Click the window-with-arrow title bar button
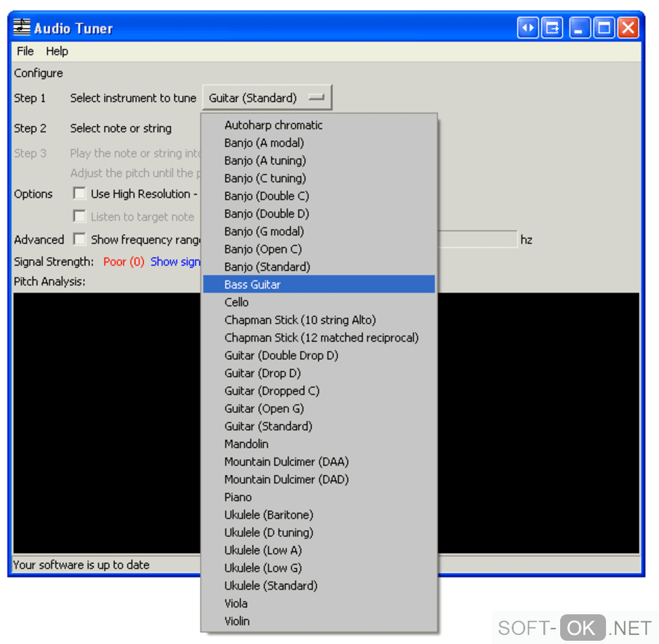Image resolution: width=659 pixels, height=644 pixels. click(552, 28)
